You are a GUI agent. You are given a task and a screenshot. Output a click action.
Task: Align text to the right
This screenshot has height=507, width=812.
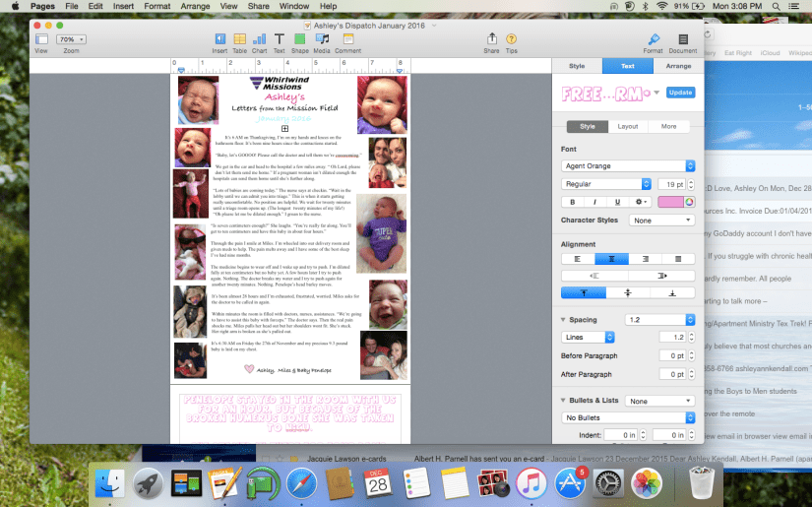646,259
